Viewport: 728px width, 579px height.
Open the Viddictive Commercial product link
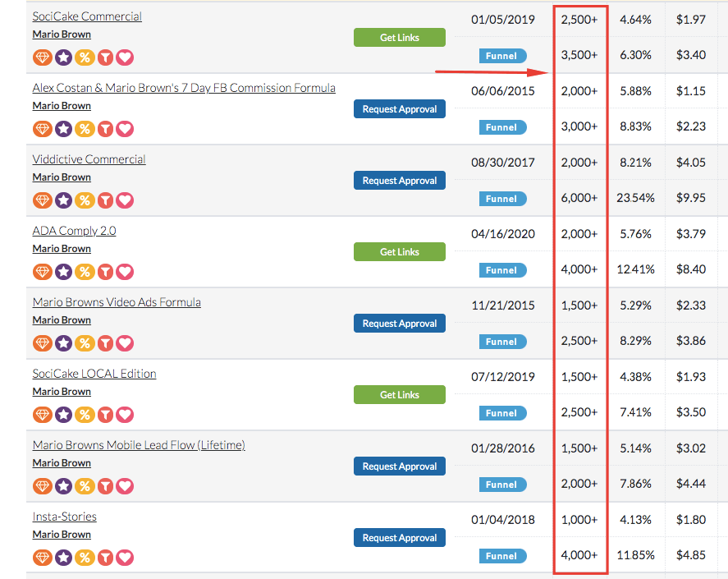point(89,159)
